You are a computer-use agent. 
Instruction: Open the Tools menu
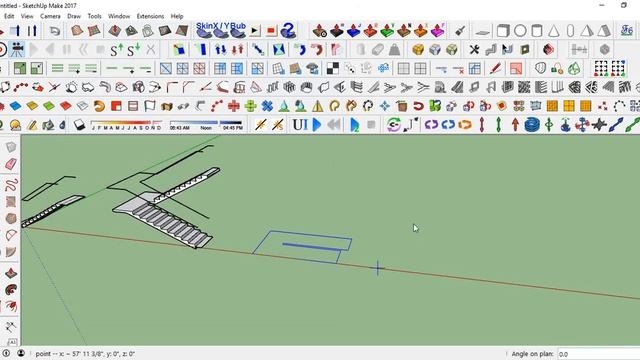click(94, 16)
